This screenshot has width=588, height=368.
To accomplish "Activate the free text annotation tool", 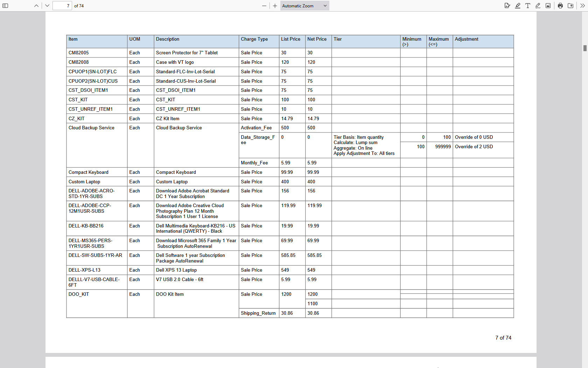I will coord(528,6).
